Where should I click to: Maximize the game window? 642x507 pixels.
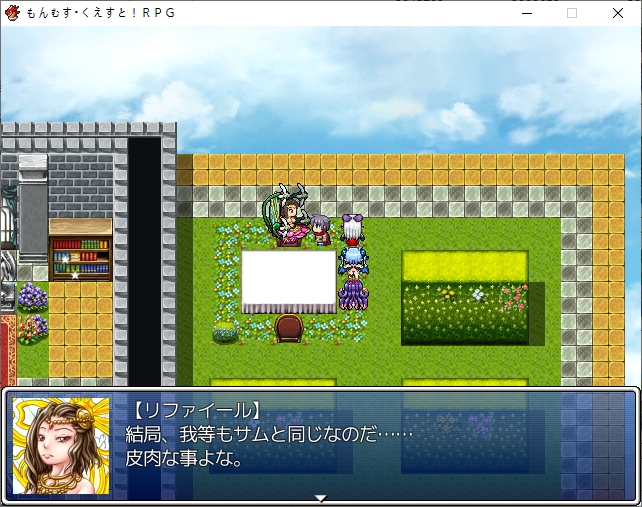pos(572,13)
